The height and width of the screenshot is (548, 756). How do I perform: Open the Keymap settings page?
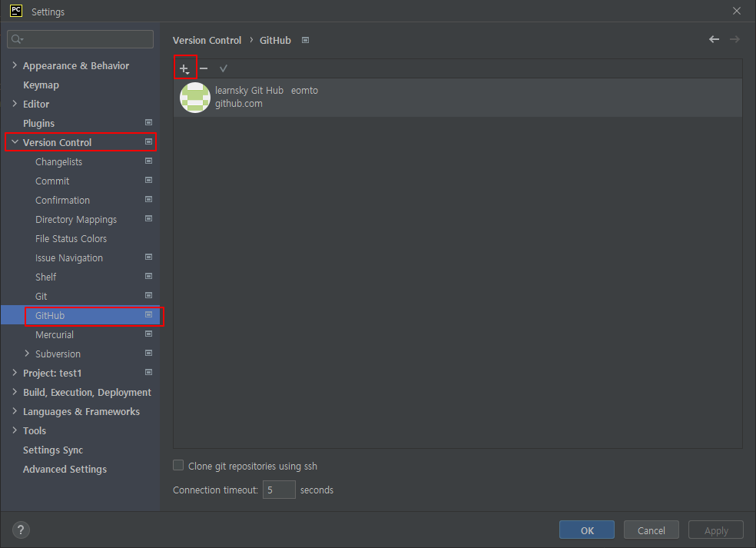pyautogui.click(x=41, y=85)
